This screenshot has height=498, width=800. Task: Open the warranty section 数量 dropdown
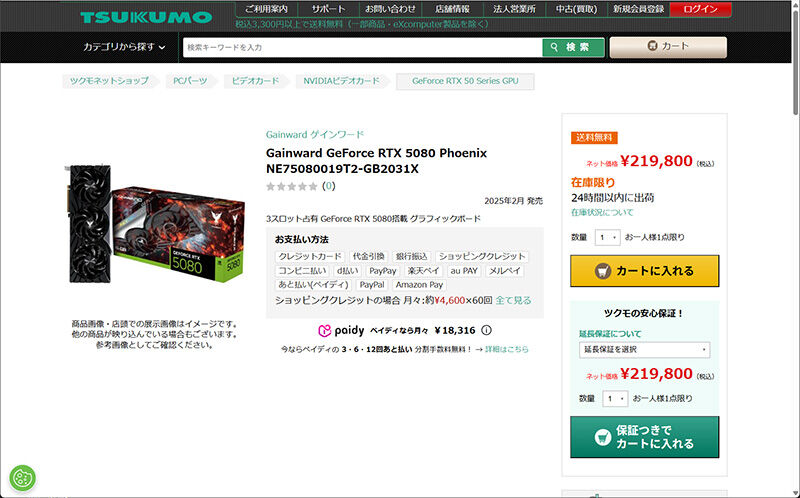pyautogui.click(x=615, y=399)
